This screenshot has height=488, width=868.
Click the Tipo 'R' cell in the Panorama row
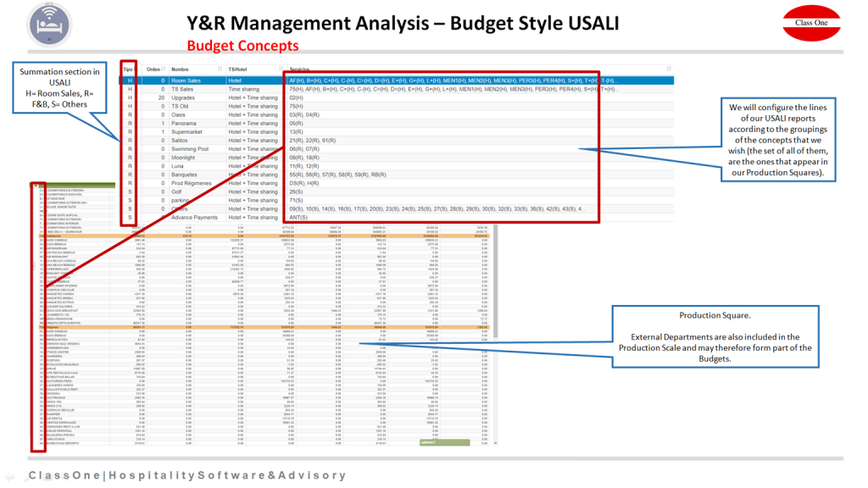pos(130,124)
